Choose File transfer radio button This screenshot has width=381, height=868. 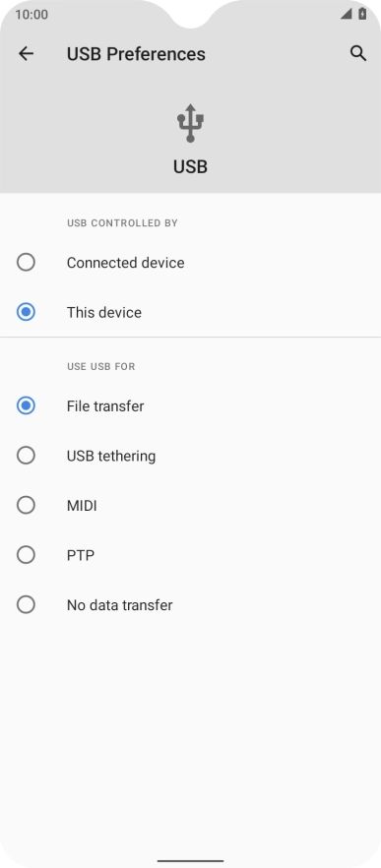click(26, 405)
